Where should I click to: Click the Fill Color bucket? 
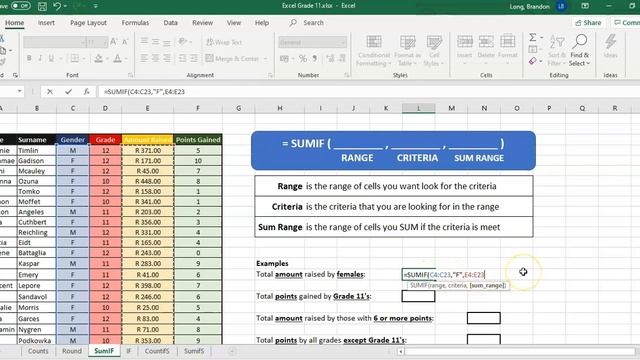pos(98,58)
